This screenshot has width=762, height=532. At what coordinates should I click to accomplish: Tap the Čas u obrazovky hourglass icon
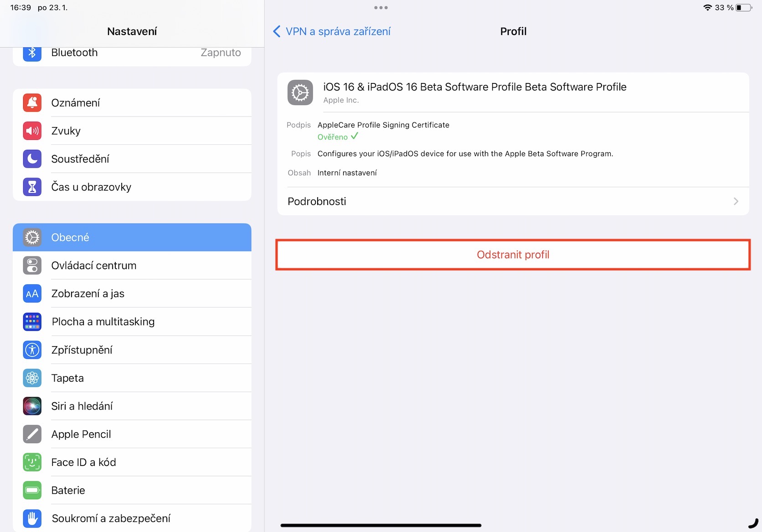pyautogui.click(x=32, y=187)
